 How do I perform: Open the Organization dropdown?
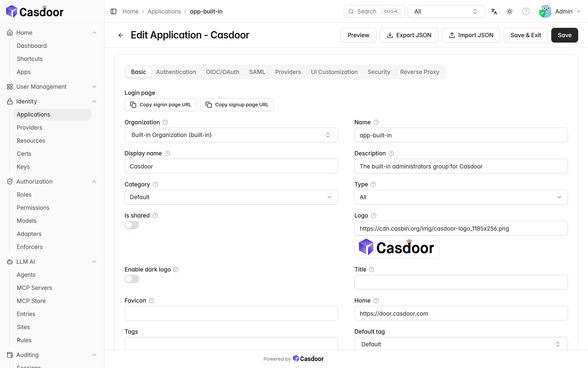[231, 135]
